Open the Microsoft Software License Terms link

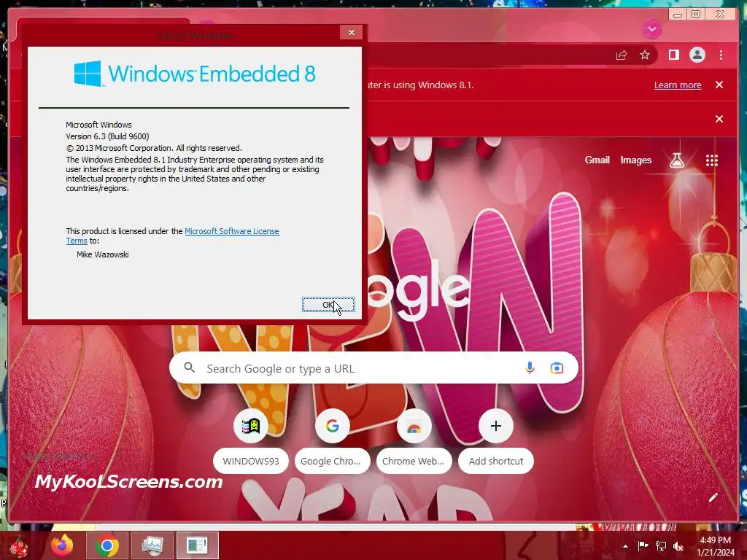tap(231, 231)
